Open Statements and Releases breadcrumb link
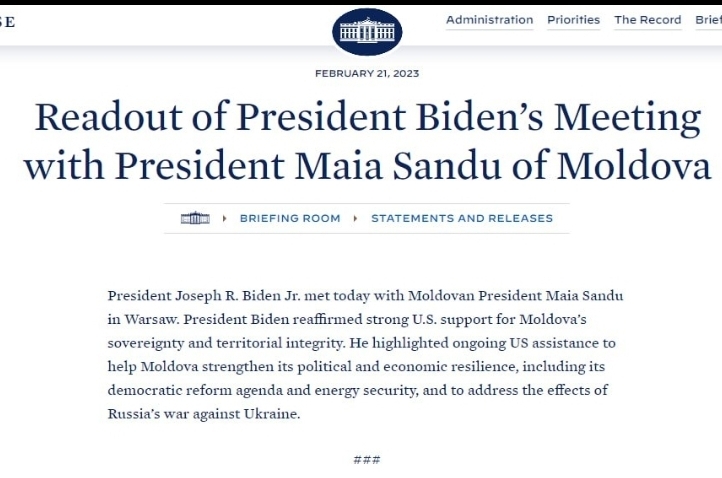Screen dimensions: 722x478 [462, 218]
